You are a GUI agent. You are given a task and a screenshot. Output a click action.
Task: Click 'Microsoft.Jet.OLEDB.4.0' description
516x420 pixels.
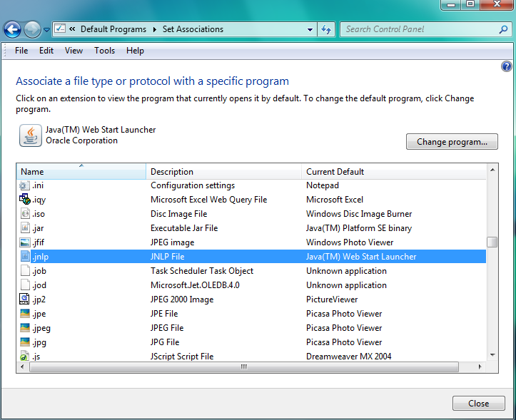pos(195,285)
